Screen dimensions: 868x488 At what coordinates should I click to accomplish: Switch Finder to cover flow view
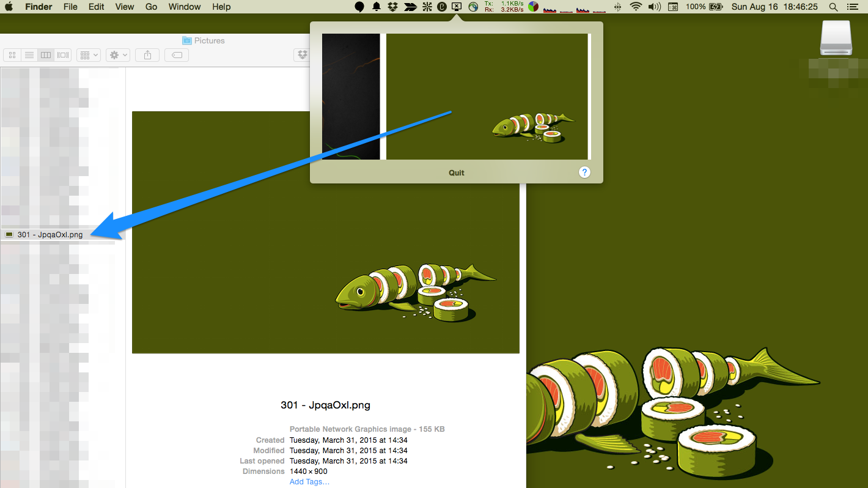(63, 55)
